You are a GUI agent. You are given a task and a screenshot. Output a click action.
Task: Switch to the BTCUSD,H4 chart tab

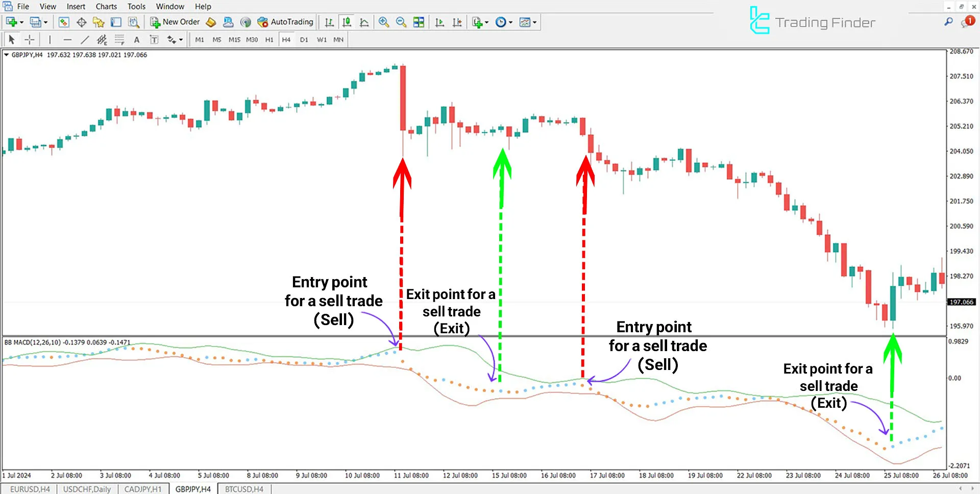tap(244, 488)
